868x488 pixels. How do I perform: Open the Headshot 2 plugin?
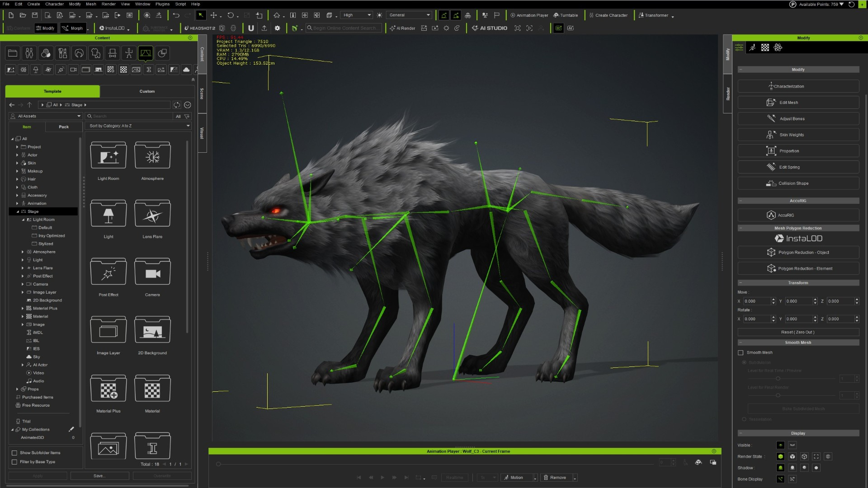200,28
